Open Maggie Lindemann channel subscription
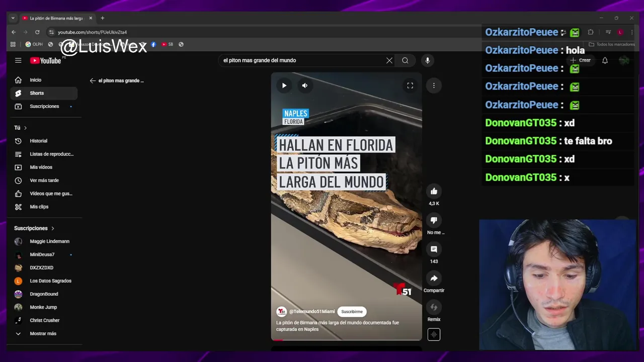The height and width of the screenshot is (362, 644). pyautogui.click(x=44, y=241)
